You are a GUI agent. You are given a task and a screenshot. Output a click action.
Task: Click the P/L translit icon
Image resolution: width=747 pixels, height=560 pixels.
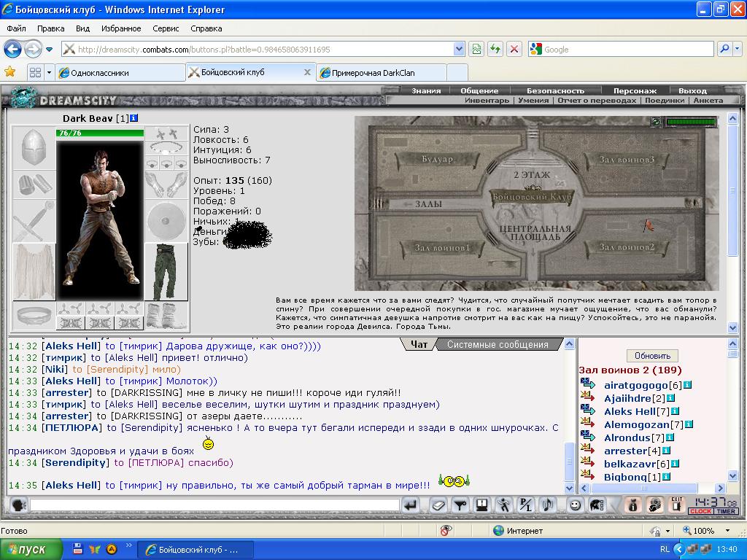[526, 505]
